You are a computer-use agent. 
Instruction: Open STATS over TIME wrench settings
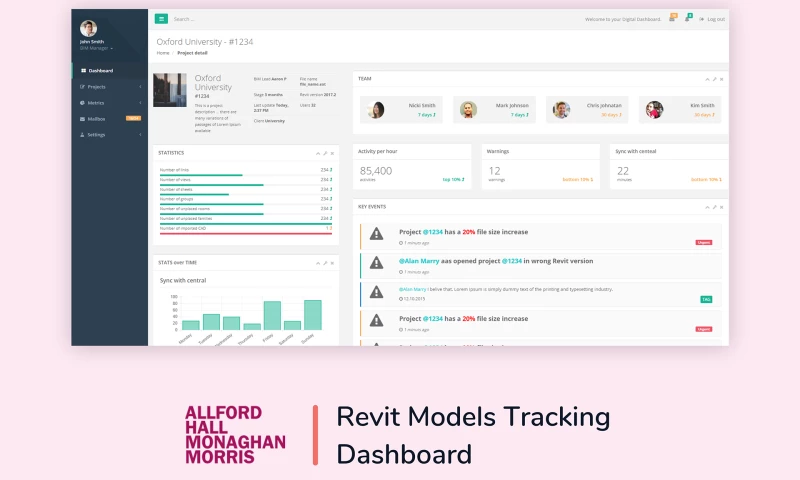tap(325, 263)
